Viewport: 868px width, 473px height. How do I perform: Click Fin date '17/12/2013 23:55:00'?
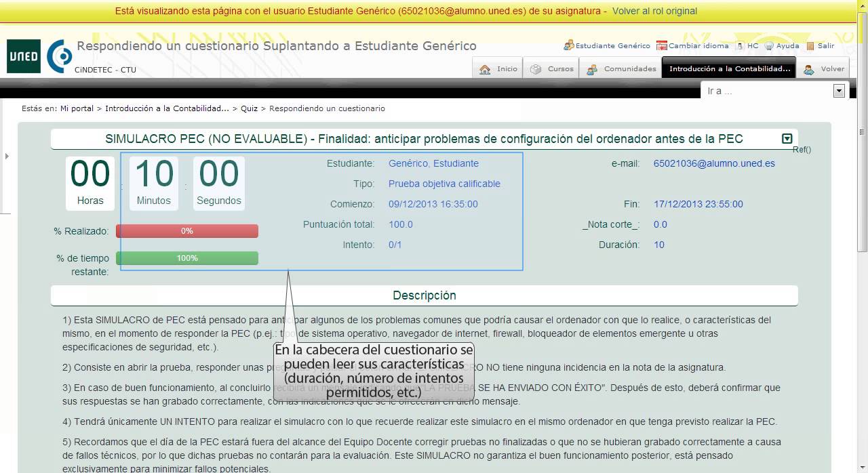(698, 204)
